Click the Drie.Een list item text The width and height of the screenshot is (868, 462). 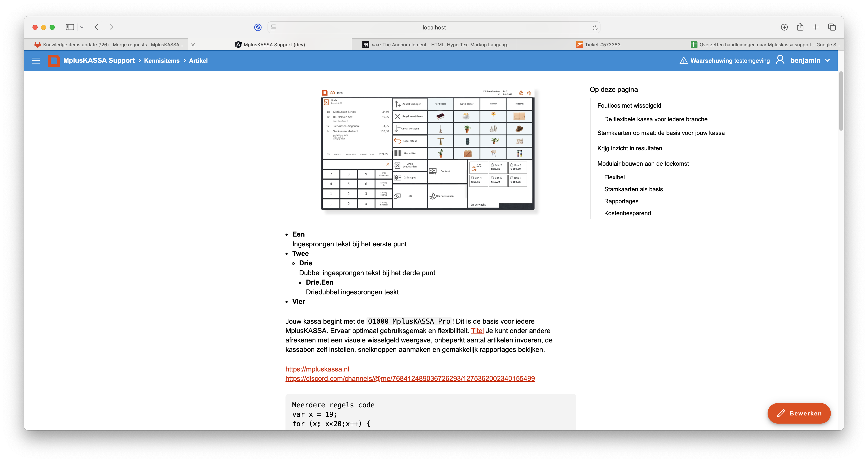[319, 282]
